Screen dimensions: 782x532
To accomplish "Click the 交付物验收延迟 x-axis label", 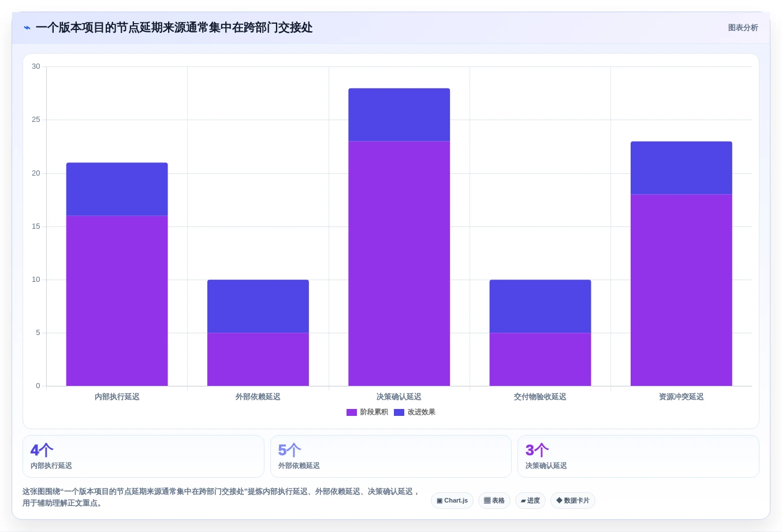I will point(540,397).
